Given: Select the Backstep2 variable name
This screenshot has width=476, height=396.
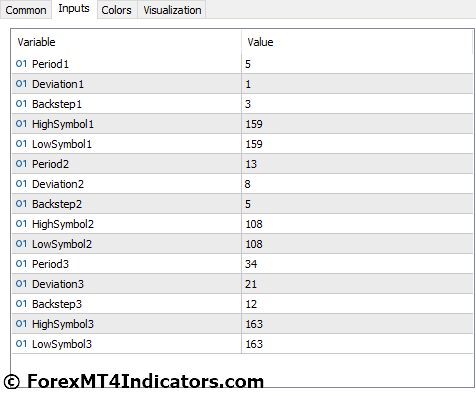Looking at the screenshot, I should [57, 204].
